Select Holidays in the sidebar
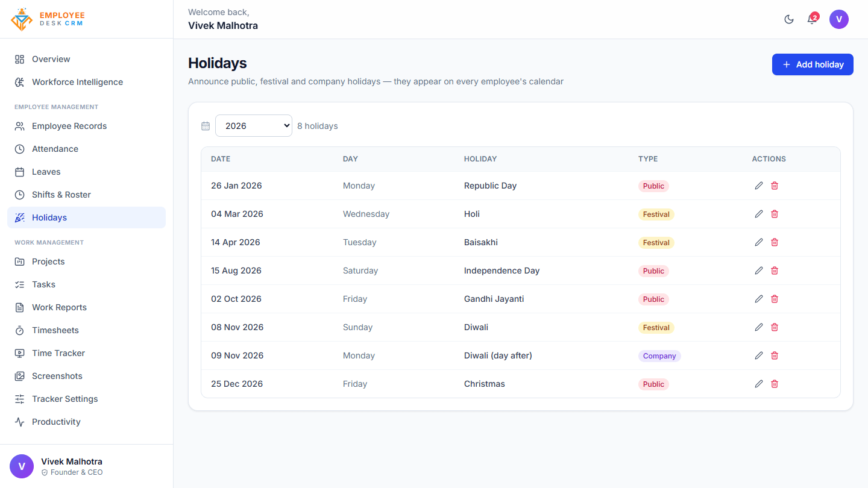This screenshot has width=868, height=488. click(86, 217)
